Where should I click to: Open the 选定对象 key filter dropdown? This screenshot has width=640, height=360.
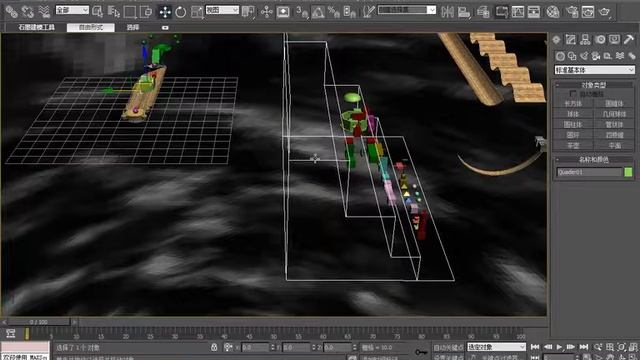pyautogui.click(x=496, y=347)
